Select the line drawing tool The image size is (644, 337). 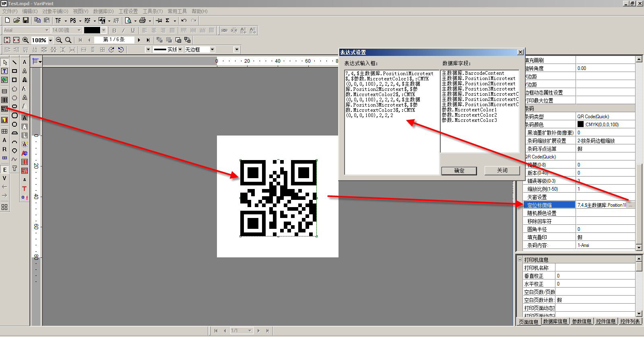coord(14,62)
